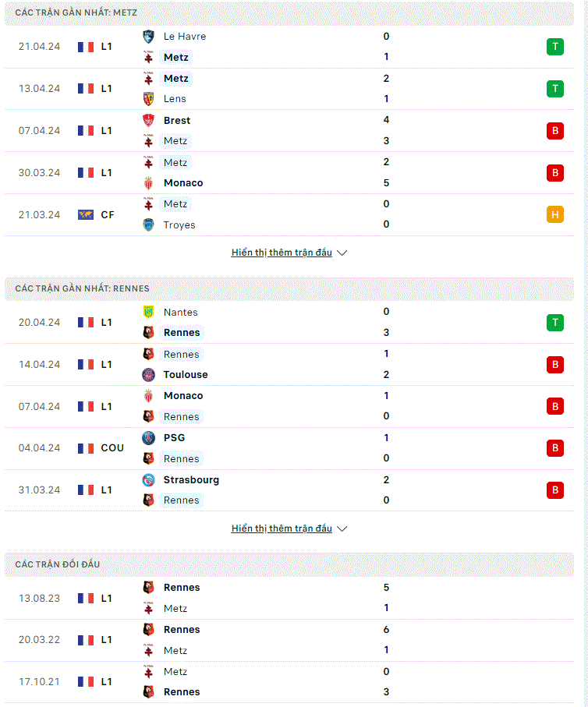Open Rennes vs Metz match 13.08.23
588x707 pixels.
(x=289, y=598)
